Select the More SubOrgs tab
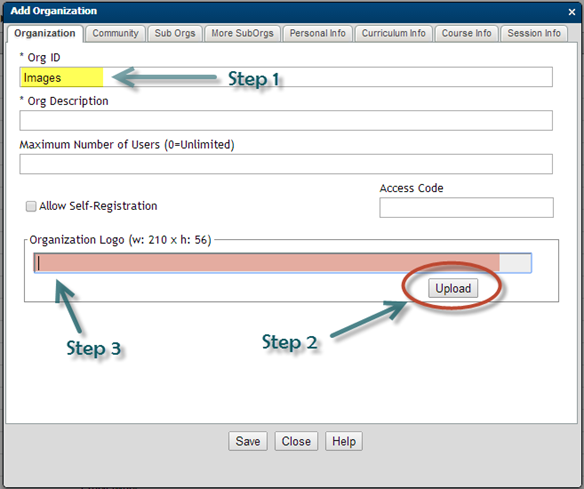 pos(242,34)
